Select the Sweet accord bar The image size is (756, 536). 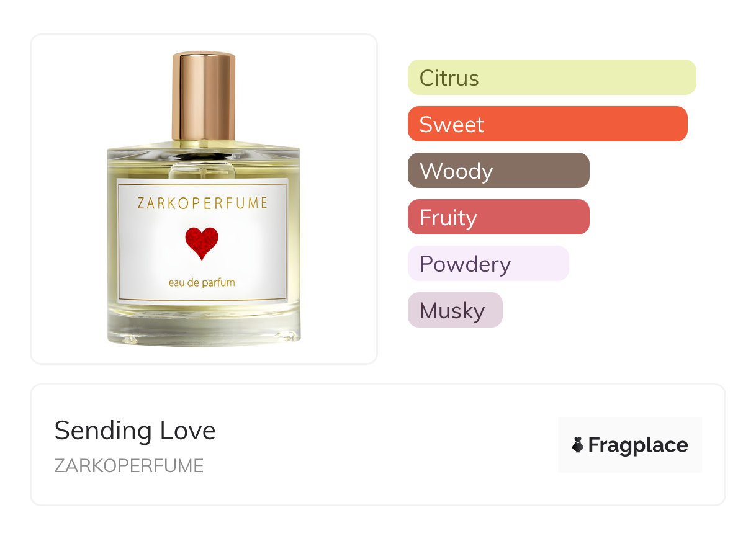(x=547, y=124)
